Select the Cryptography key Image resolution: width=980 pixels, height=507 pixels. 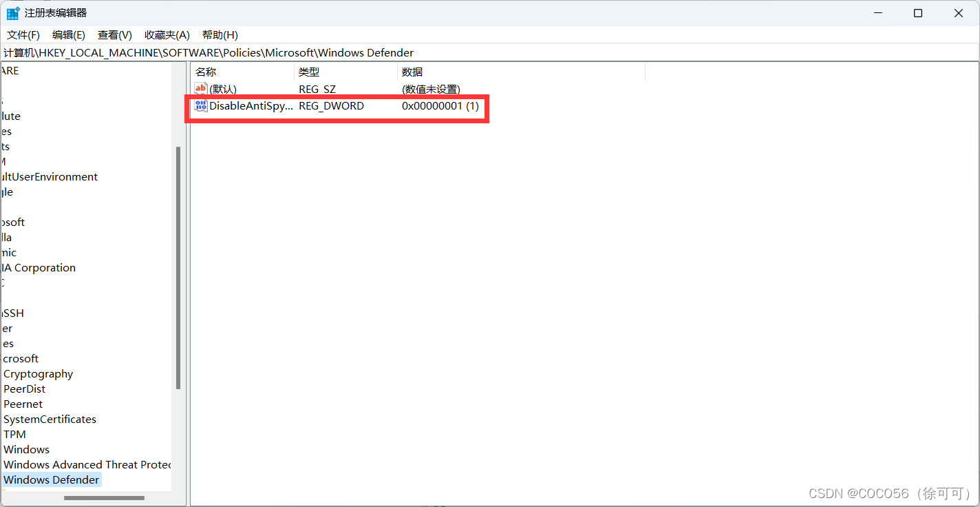[38, 373]
